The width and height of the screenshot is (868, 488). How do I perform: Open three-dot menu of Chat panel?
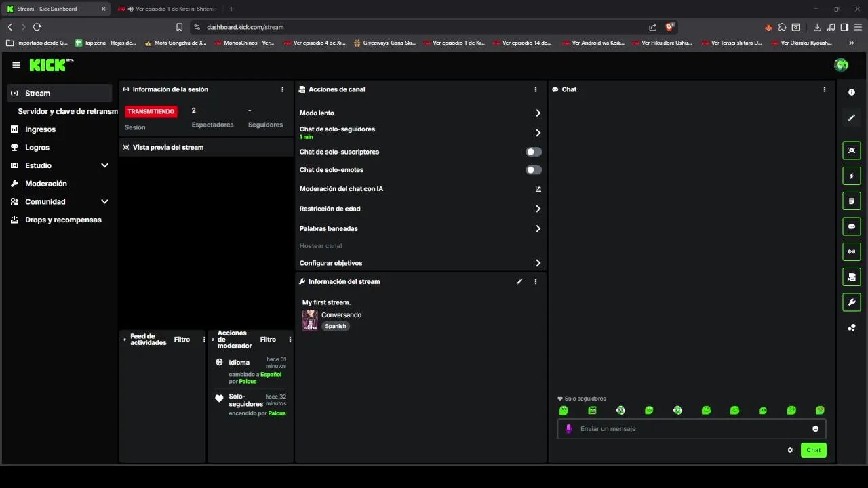pyautogui.click(x=825, y=89)
